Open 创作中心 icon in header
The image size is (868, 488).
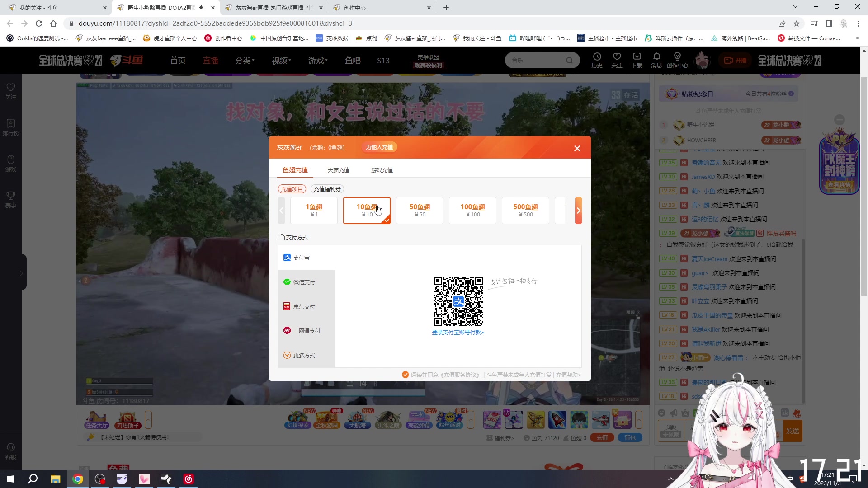677,60
